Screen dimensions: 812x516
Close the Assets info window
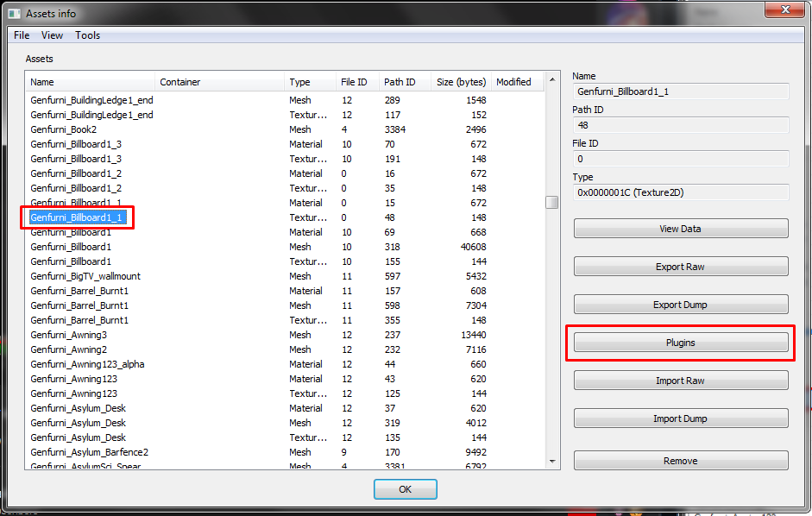(785, 10)
